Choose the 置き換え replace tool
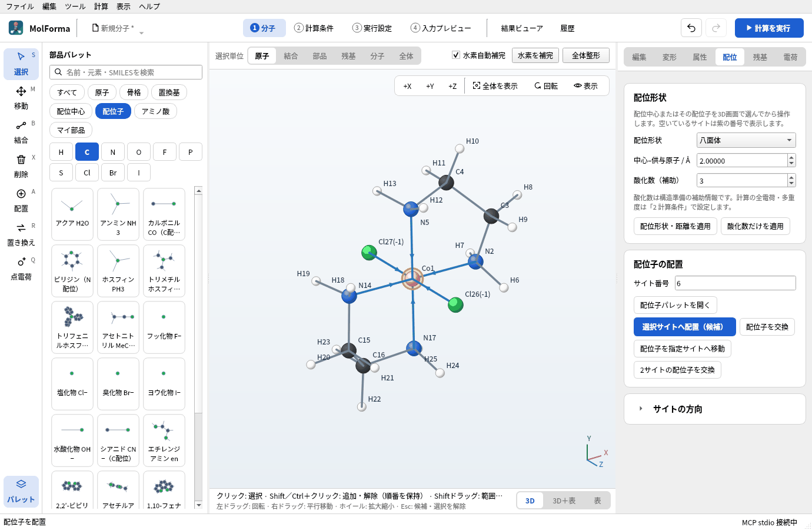The image size is (812, 530). 21,234
